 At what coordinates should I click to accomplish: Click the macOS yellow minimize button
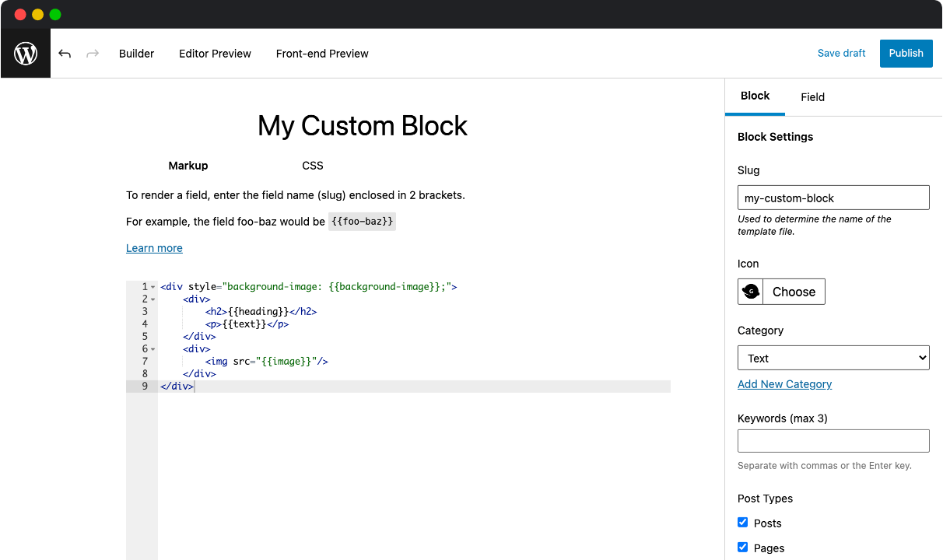(37, 14)
